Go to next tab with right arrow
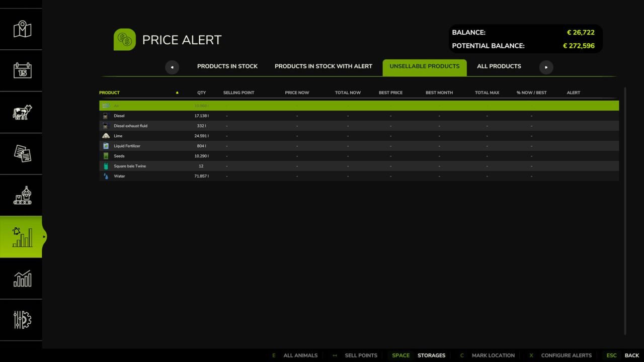The width and height of the screenshot is (644, 362). click(x=546, y=67)
